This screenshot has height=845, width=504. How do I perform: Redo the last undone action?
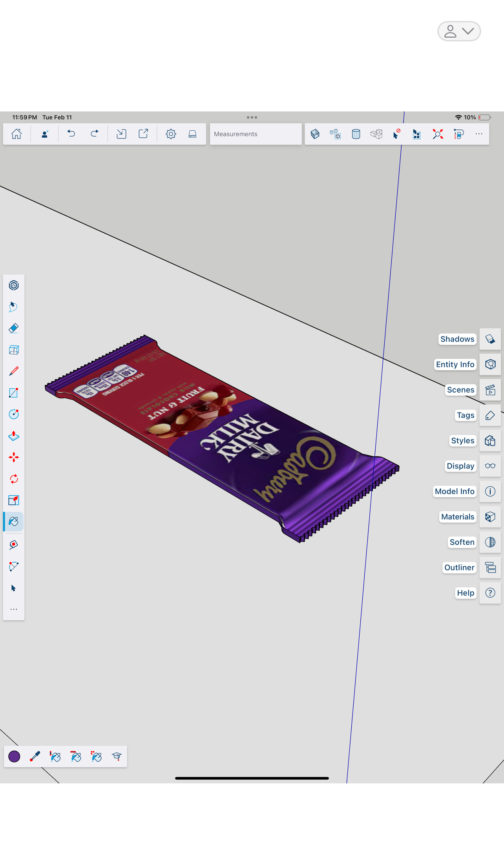(x=94, y=134)
